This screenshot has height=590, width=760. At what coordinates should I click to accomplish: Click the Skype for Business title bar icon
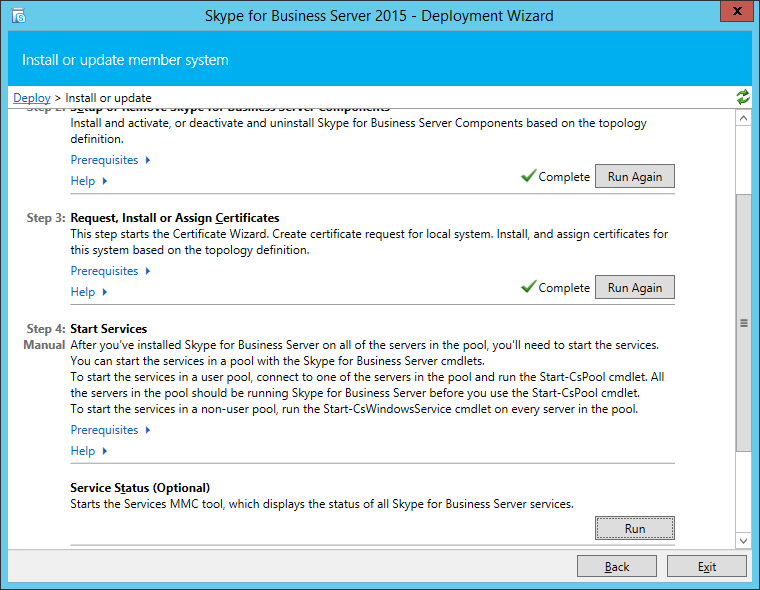pos(18,16)
